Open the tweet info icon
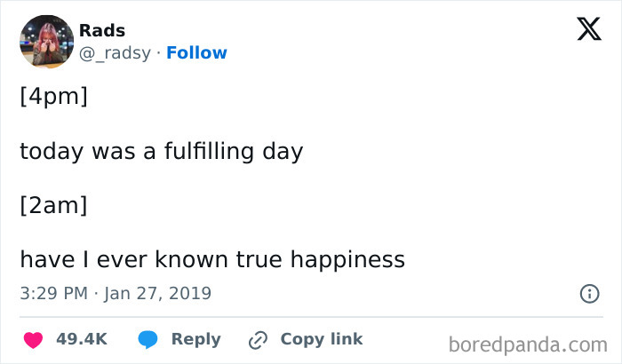Screen dimensions: 622x364 (x=589, y=294)
